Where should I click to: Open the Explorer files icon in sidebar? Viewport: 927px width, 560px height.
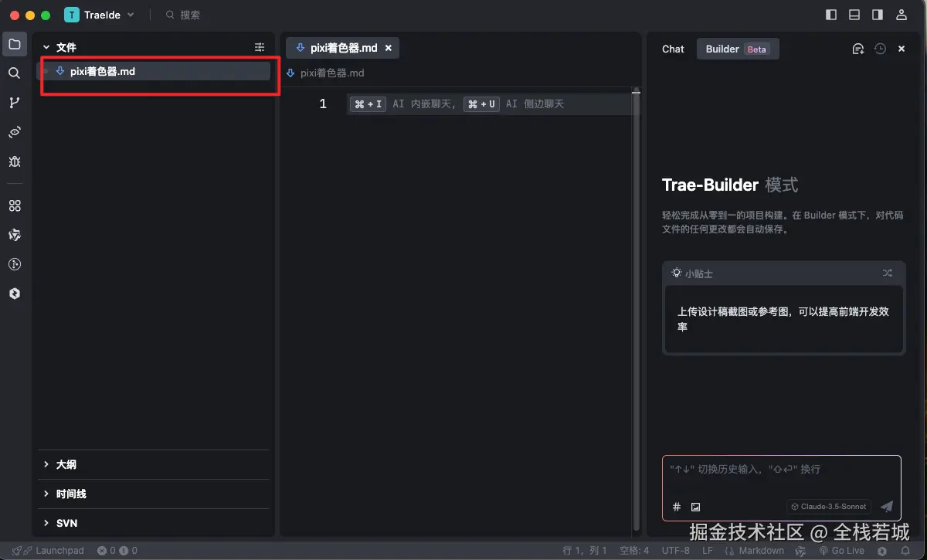14,44
